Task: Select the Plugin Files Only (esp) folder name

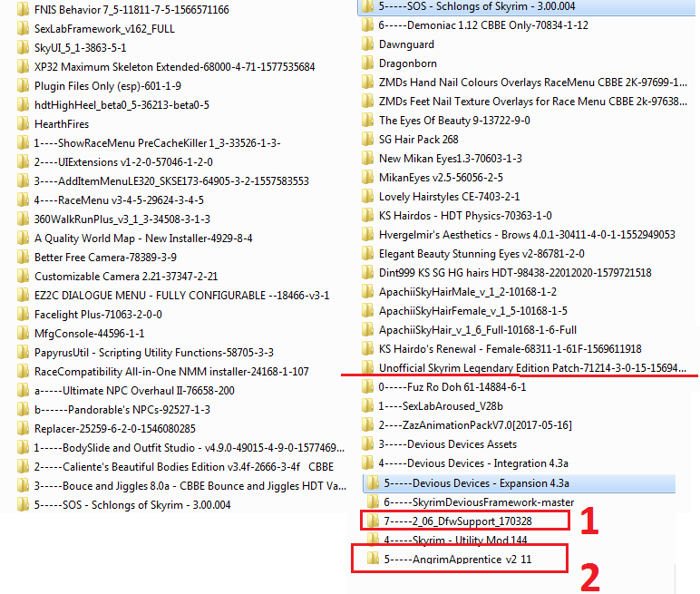Action: [x=108, y=86]
